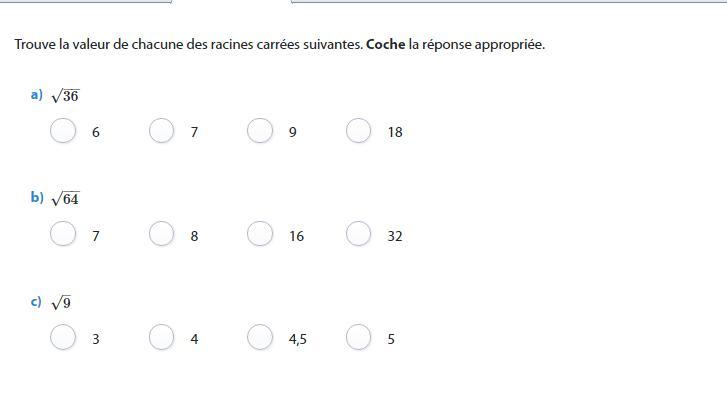This screenshot has height=416, width=727.
Task: Click the blue c) question label
Action: pos(36,301)
